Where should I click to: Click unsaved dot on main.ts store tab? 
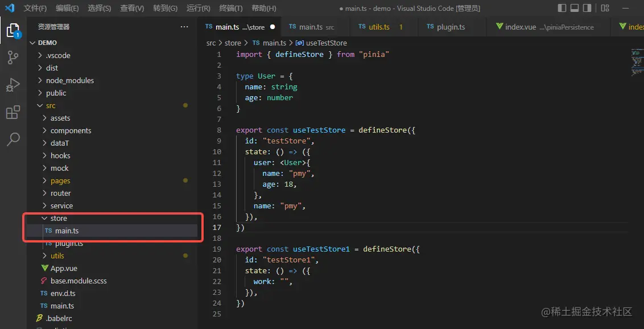(273, 27)
